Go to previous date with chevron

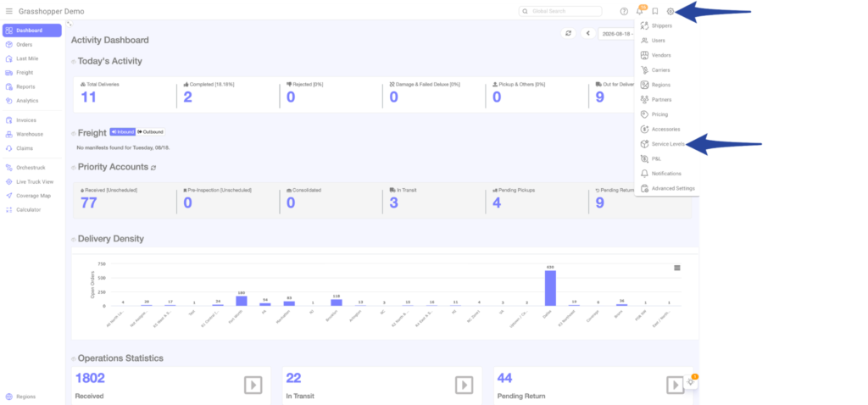tap(588, 33)
